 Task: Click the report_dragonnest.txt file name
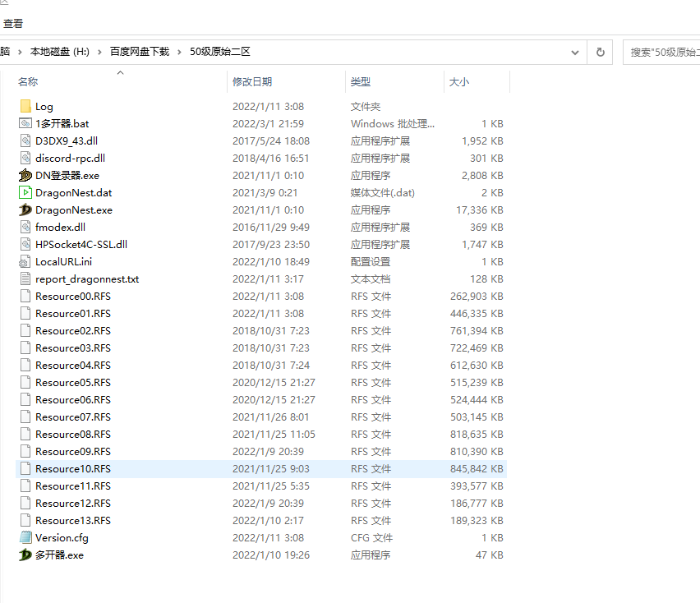(87, 279)
